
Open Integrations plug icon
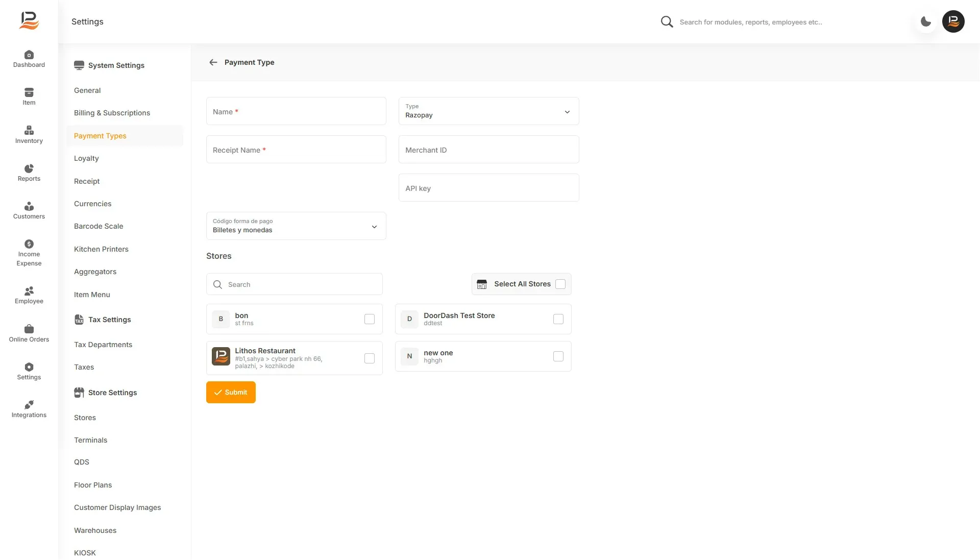[29, 405]
